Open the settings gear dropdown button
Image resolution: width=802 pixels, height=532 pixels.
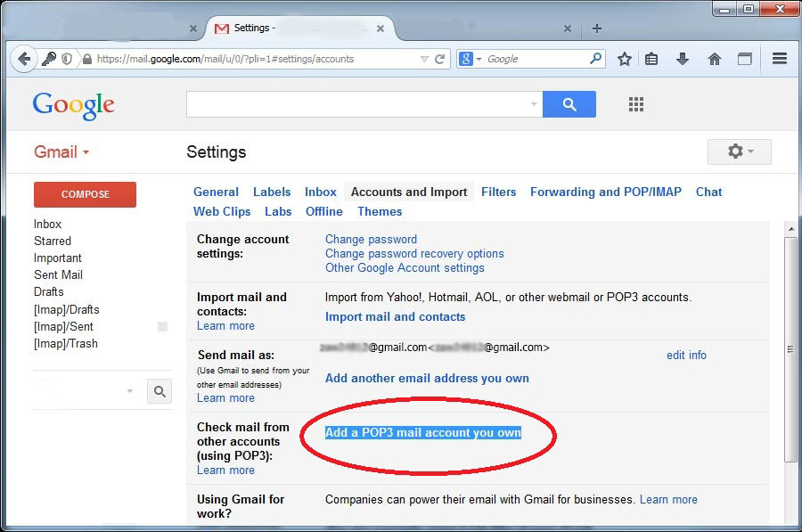(x=739, y=151)
